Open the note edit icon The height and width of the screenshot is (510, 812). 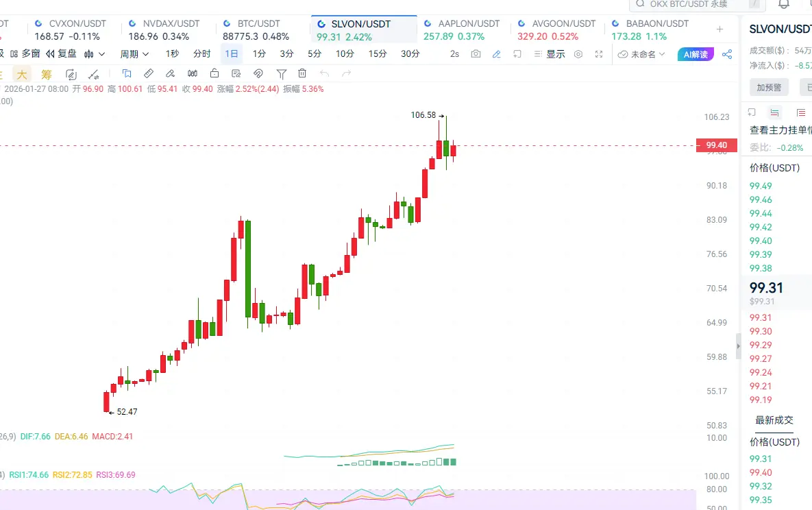point(236,73)
